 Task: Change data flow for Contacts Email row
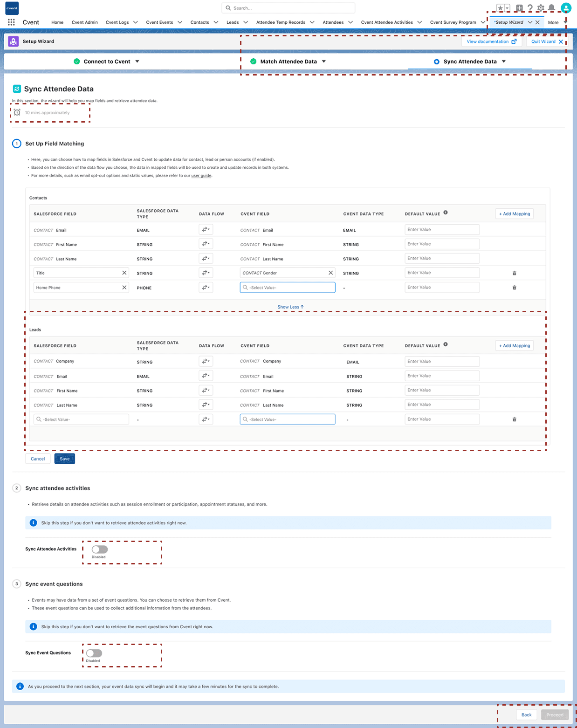[206, 229]
